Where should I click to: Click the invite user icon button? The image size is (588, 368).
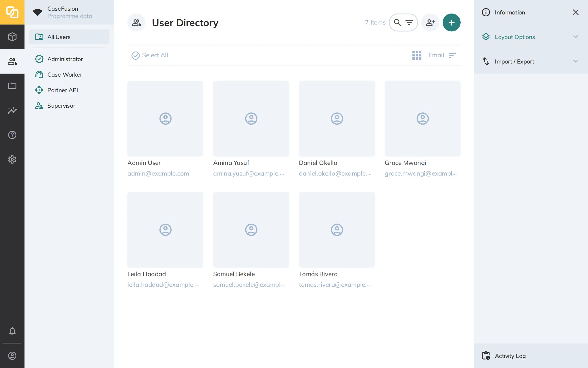point(430,23)
